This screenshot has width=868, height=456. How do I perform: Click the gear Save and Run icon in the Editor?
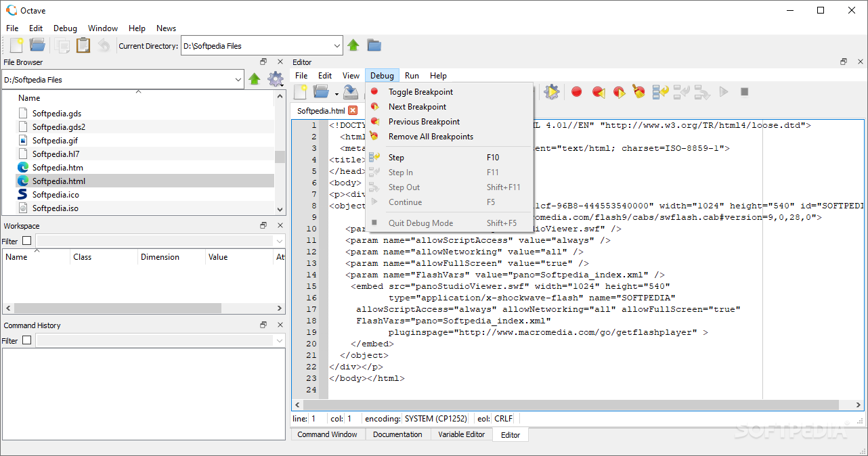coord(552,91)
